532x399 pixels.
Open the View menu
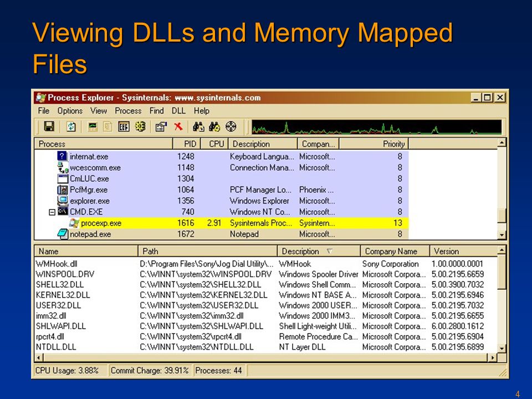click(x=99, y=111)
